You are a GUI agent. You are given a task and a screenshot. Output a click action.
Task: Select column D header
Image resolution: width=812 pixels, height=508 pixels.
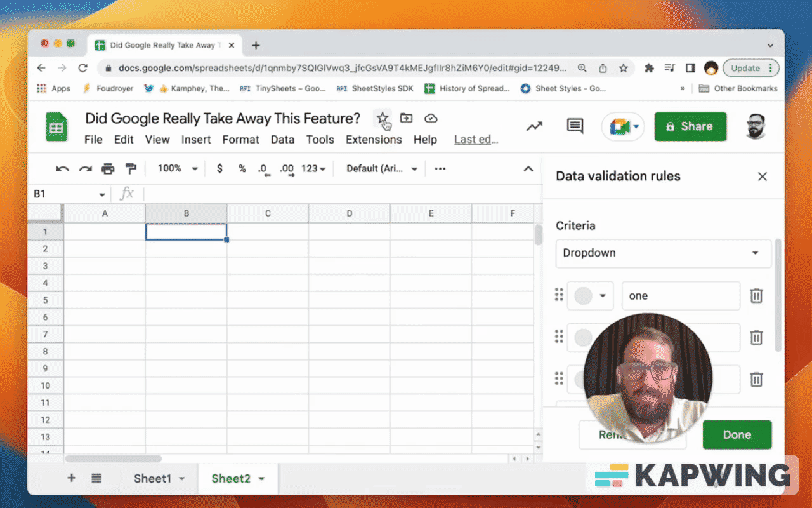350,214
